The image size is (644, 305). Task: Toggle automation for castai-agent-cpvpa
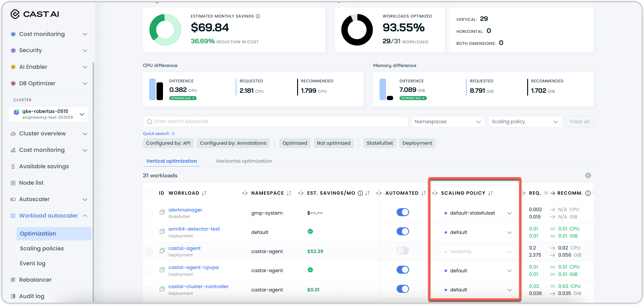tap(402, 270)
